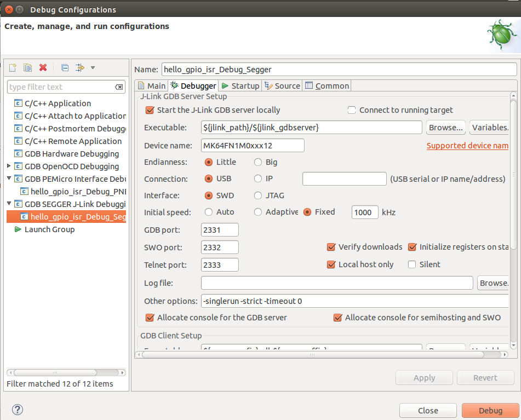Select Adaptive initial speed radio button
Screen dimensions: 521x420
(258, 212)
